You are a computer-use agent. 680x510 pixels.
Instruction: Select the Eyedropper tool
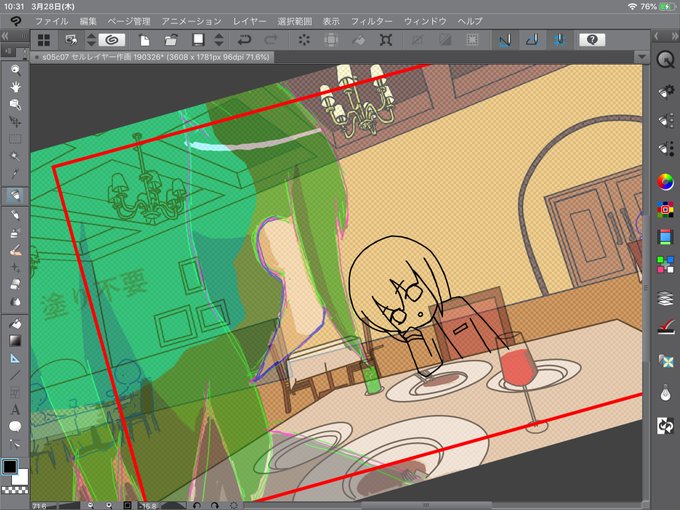pos(15,174)
